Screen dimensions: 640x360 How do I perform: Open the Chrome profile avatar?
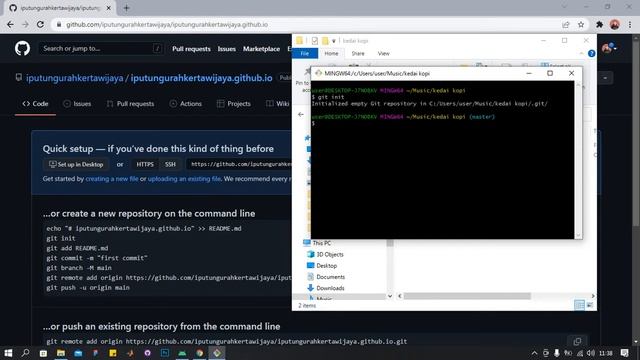[x=615, y=24]
